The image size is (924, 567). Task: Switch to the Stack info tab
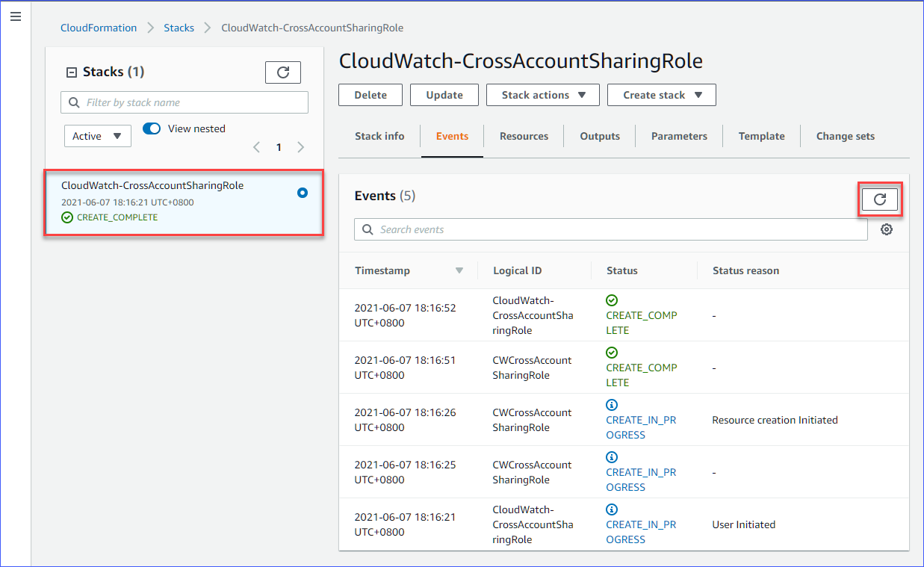click(x=379, y=136)
